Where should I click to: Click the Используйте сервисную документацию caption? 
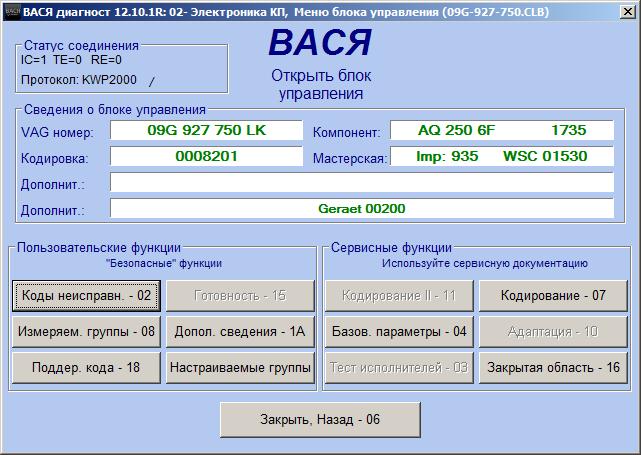tap(485, 263)
